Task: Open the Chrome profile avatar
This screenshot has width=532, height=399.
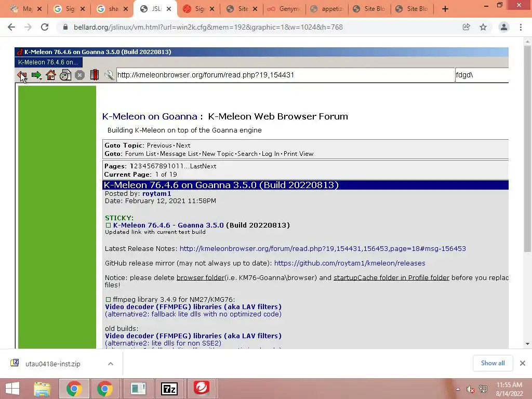Action: [x=504, y=27]
